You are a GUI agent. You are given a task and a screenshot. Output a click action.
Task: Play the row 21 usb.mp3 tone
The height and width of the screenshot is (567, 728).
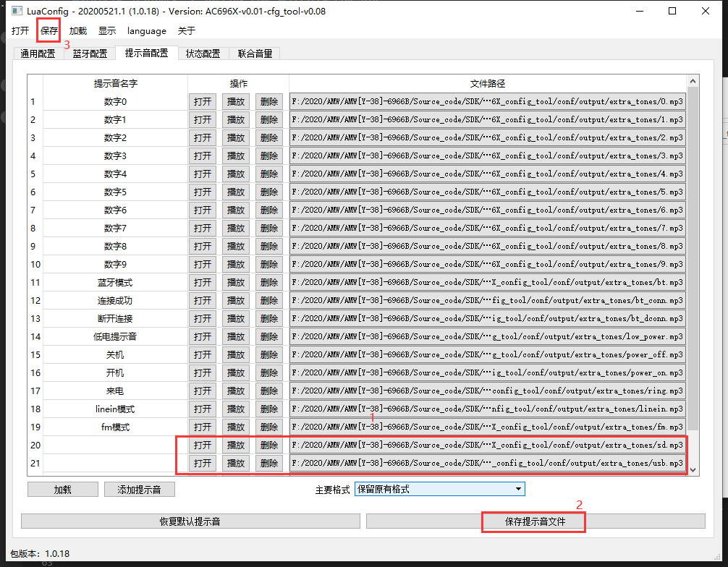(236, 464)
